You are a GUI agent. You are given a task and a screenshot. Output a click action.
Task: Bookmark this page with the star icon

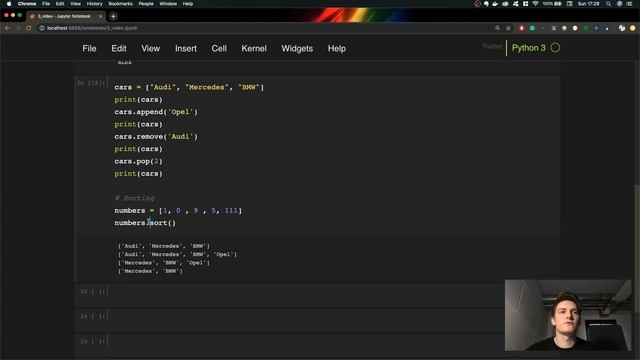pyautogui.click(x=508, y=28)
